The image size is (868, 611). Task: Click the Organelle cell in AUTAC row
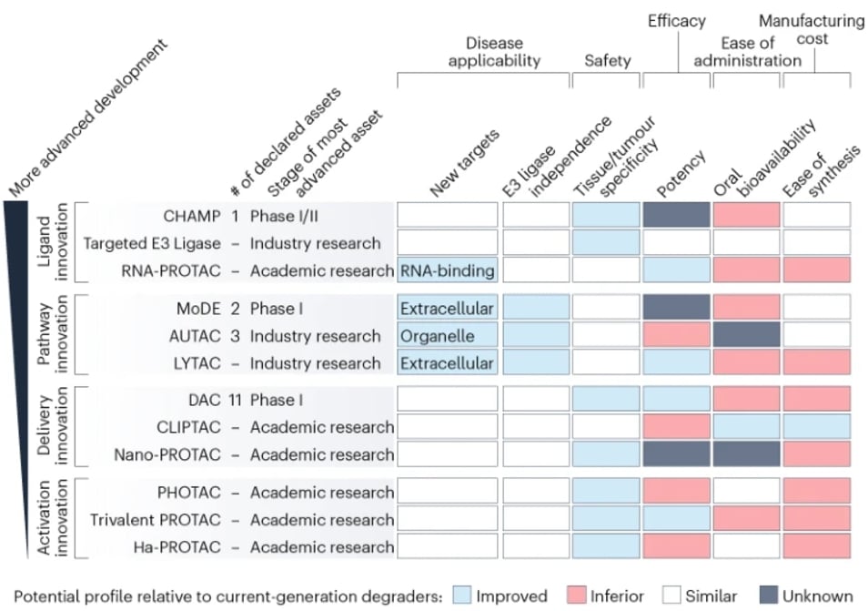coord(448,335)
